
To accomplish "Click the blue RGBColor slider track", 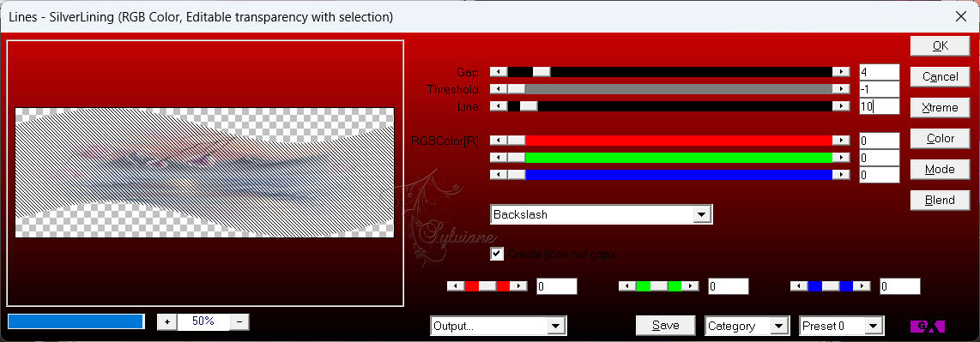I will pos(679,175).
